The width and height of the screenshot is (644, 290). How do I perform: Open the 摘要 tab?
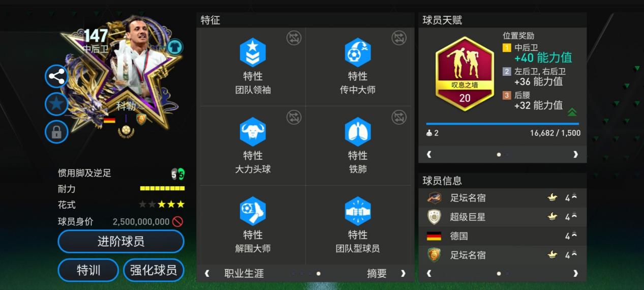[x=377, y=273]
